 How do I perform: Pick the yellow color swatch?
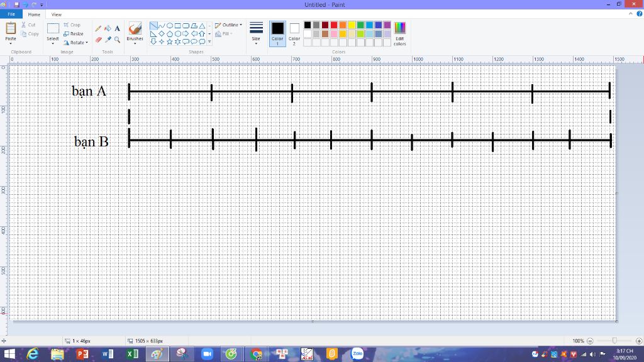tap(352, 25)
